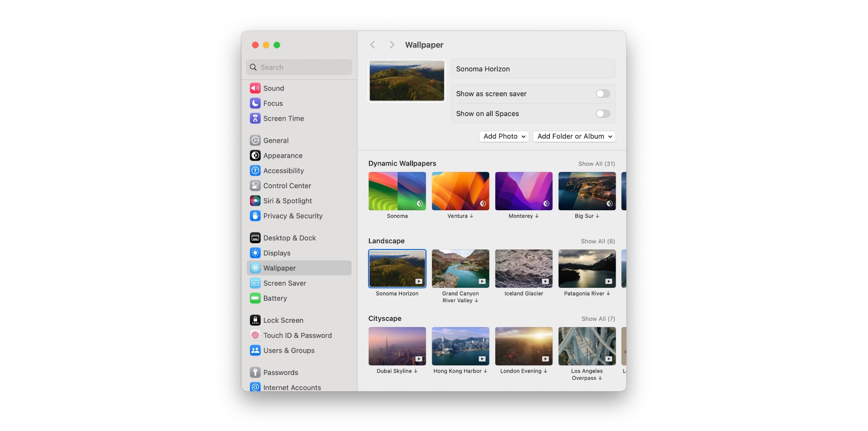Click the download arrow beside Dubai Skyline
This screenshot has width=868, height=431.
pyautogui.click(x=416, y=371)
